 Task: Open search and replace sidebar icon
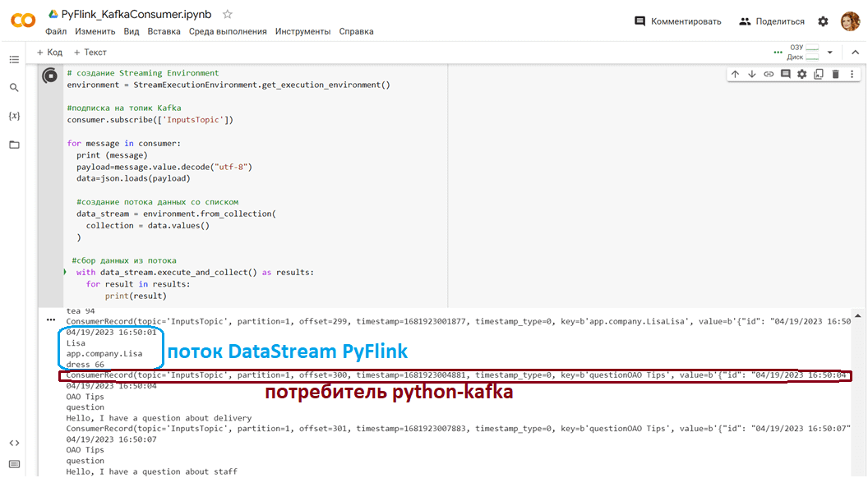click(15, 87)
